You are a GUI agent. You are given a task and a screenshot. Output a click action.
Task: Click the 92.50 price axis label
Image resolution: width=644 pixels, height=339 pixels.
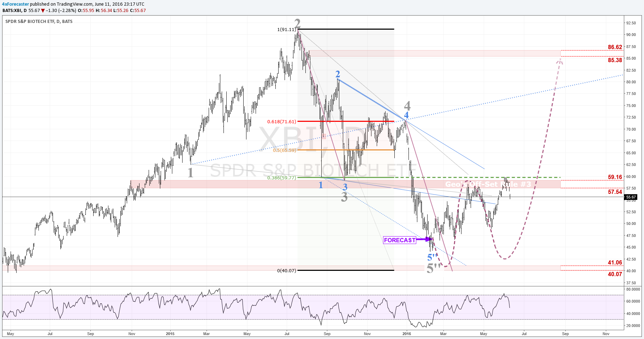click(631, 23)
